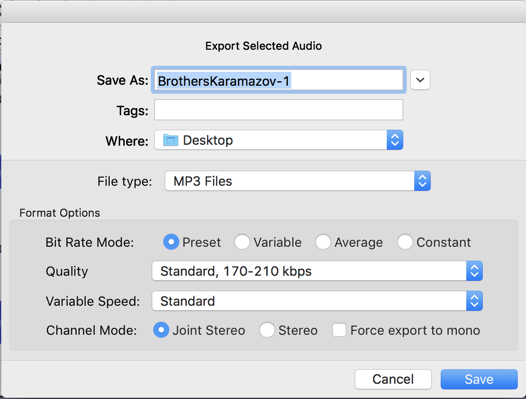Select Joint Stereo channel mode
The height and width of the screenshot is (399, 526).
pyautogui.click(x=161, y=330)
